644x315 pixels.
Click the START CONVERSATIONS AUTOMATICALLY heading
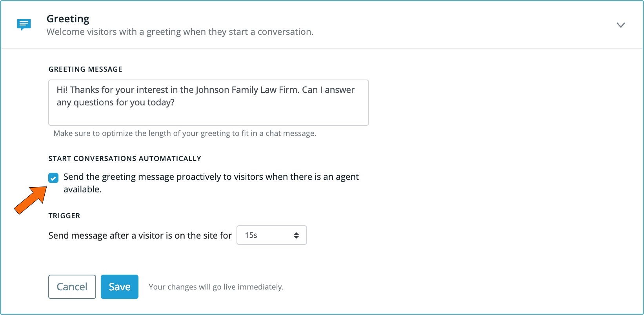(125, 159)
